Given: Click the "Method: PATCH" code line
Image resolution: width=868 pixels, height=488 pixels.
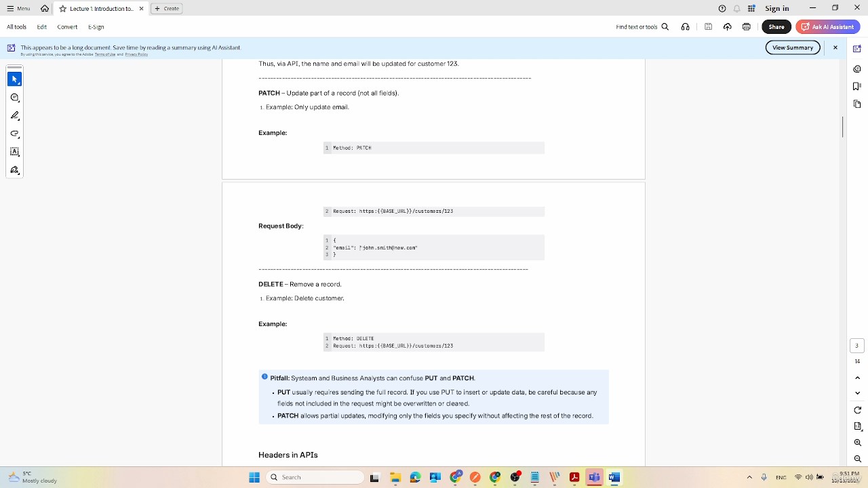Looking at the screenshot, I should tap(352, 148).
